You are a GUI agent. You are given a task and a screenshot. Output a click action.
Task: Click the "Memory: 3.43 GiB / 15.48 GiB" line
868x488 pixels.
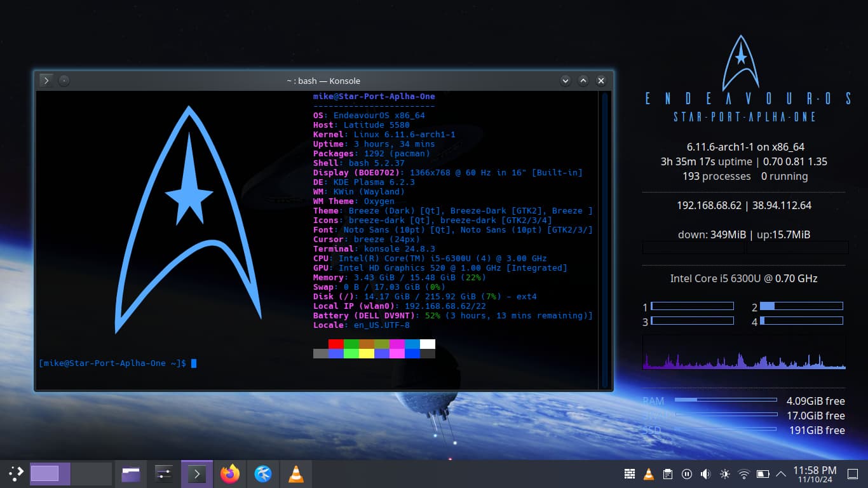(400, 278)
